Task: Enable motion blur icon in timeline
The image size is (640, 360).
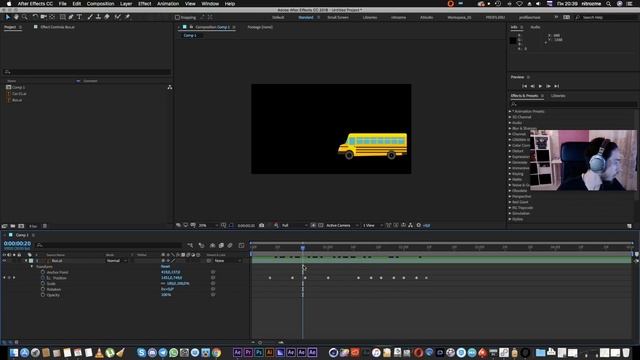Action: pos(230,245)
